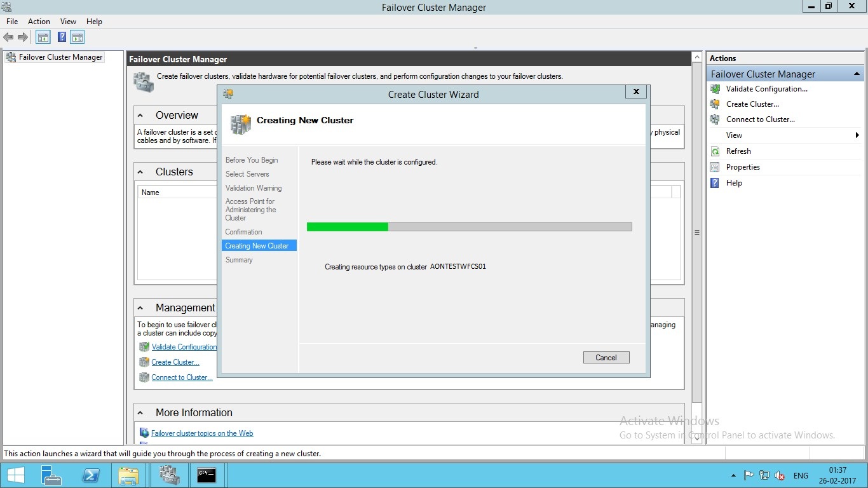This screenshot has height=488, width=868.
Task: Collapse the Failover Cluster Manager actions group
Action: point(857,74)
